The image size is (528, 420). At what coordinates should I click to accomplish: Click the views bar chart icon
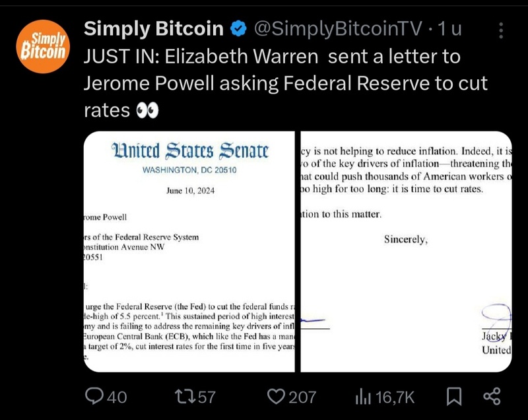click(363, 396)
